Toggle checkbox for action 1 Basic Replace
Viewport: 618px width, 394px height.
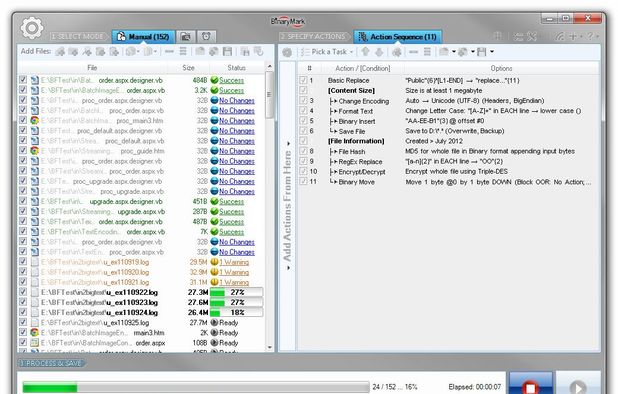[x=303, y=80]
